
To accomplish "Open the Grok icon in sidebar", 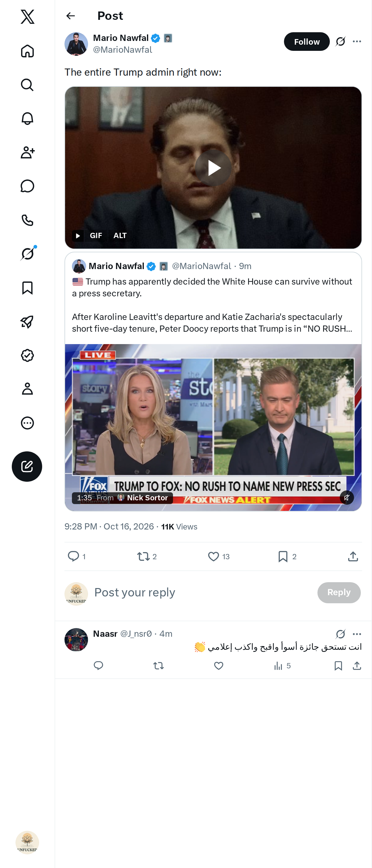I will pos(27,254).
